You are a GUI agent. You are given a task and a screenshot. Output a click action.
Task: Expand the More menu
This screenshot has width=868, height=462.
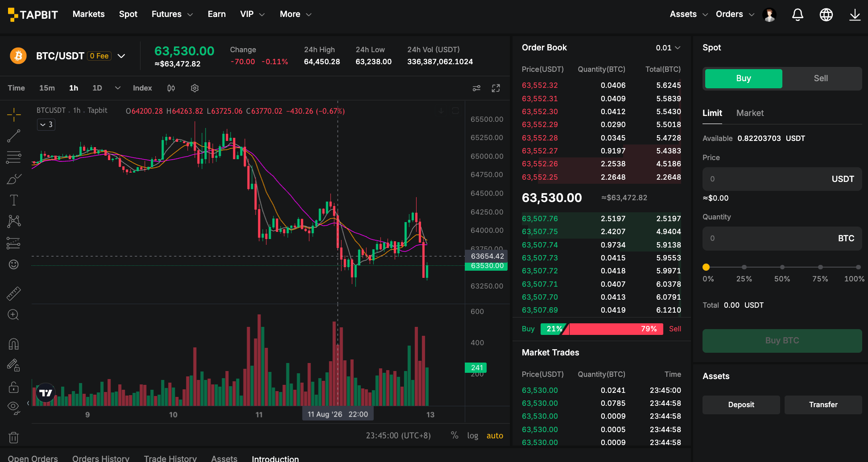(295, 14)
